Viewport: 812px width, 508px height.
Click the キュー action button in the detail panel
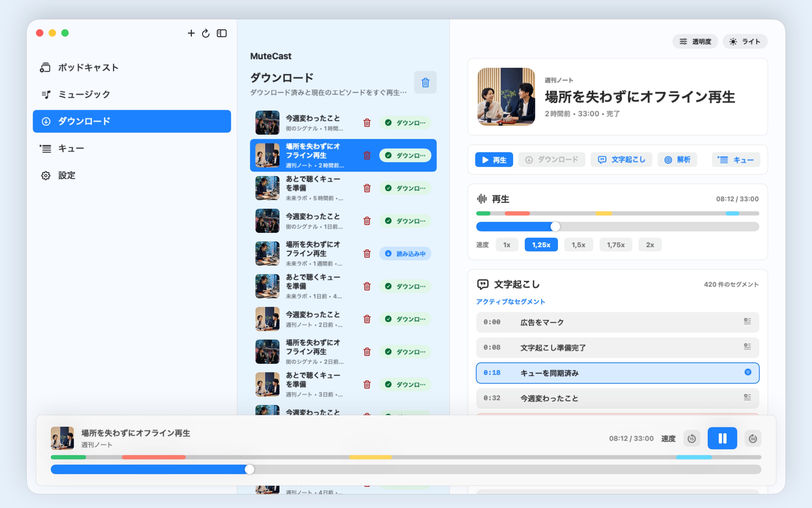(736, 159)
